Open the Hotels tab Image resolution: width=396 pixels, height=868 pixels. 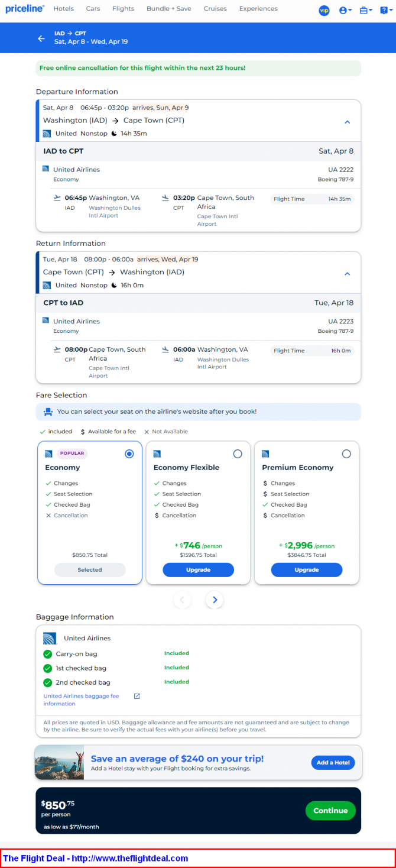pyautogui.click(x=63, y=9)
